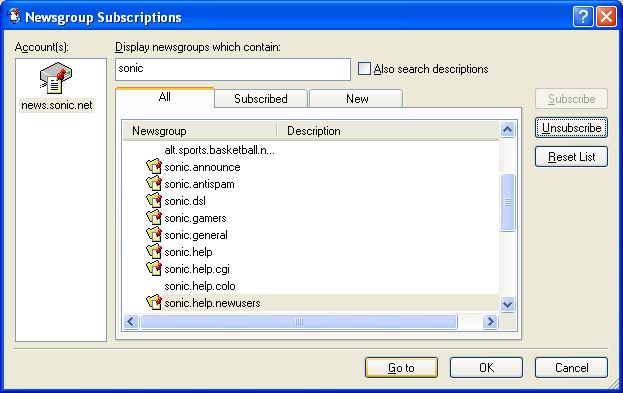This screenshot has width=623, height=393.
Task: Click the Cancel button
Action: (571, 368)
